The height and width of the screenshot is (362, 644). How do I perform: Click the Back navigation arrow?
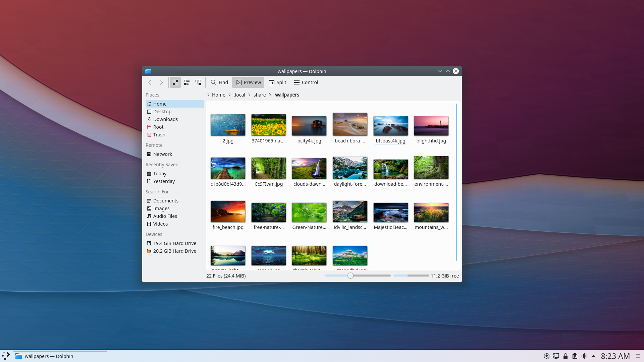(150, 82)
